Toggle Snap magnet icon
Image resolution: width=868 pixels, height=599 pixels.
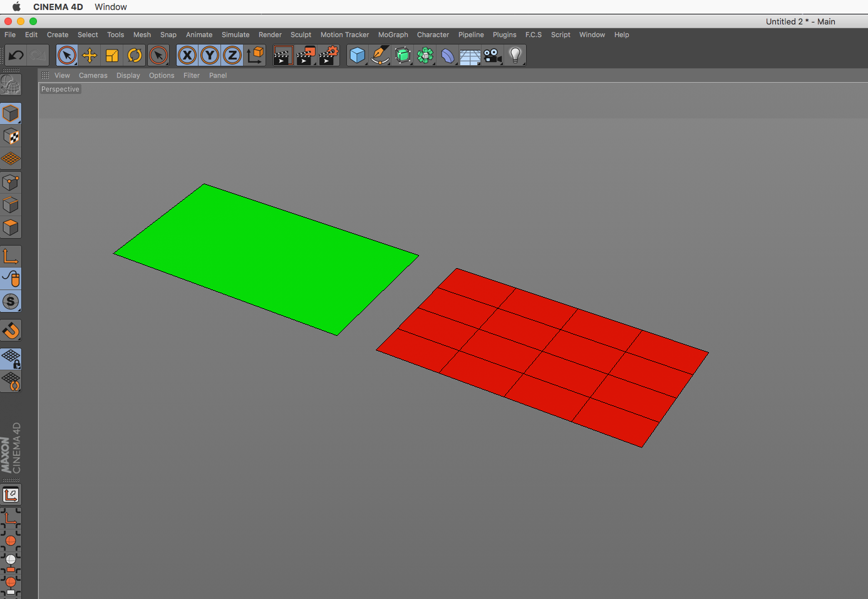click(x=11, y=330)
